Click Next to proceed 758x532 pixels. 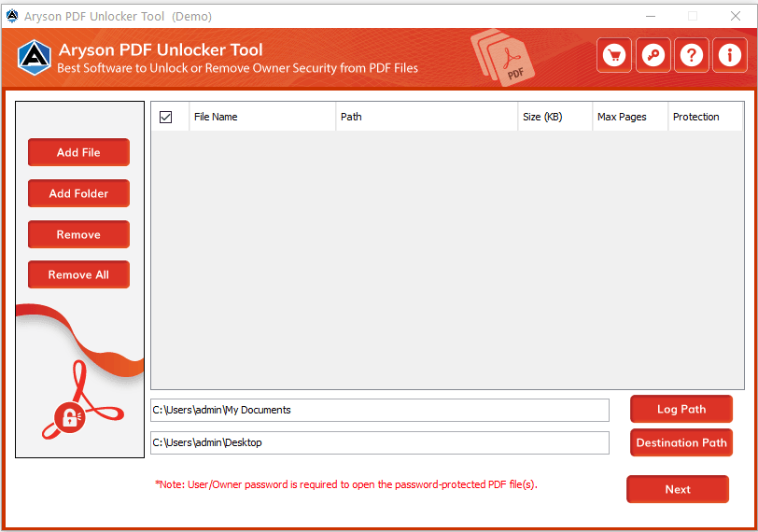678,489
